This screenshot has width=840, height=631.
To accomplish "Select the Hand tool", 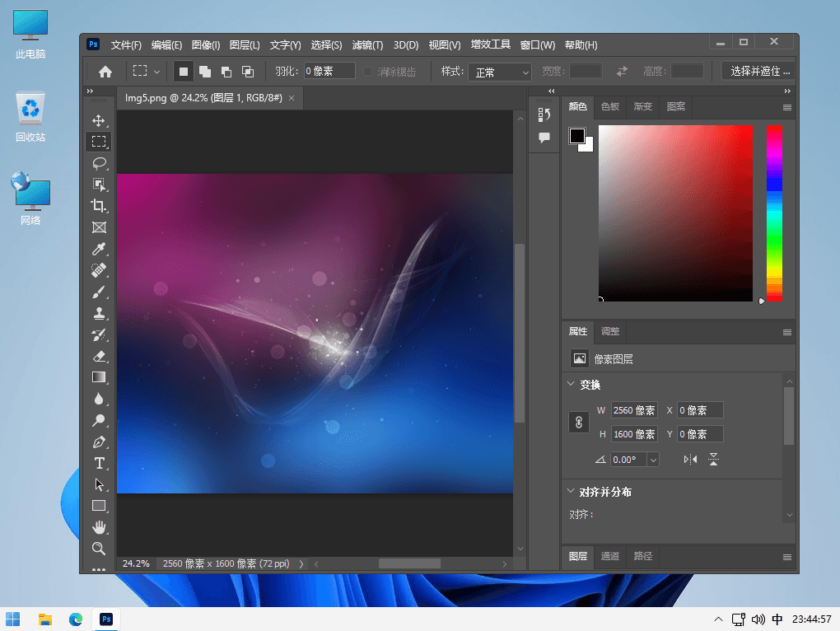I will point(99,528).
